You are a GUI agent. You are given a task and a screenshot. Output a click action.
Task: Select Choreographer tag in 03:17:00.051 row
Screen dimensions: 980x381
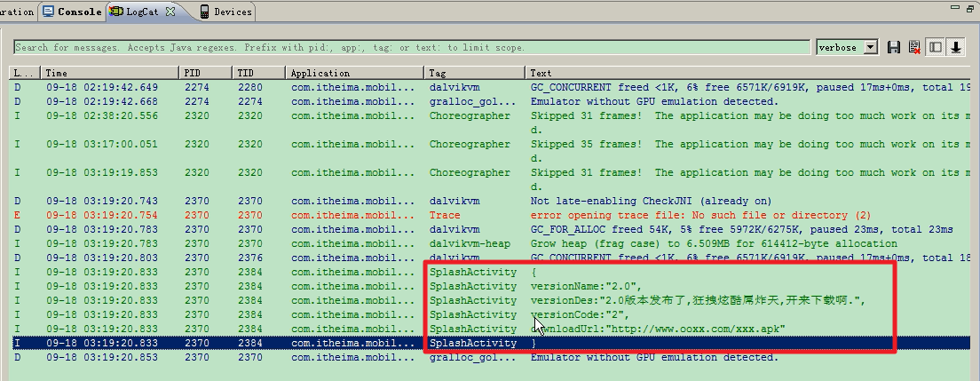coord(470,144)
